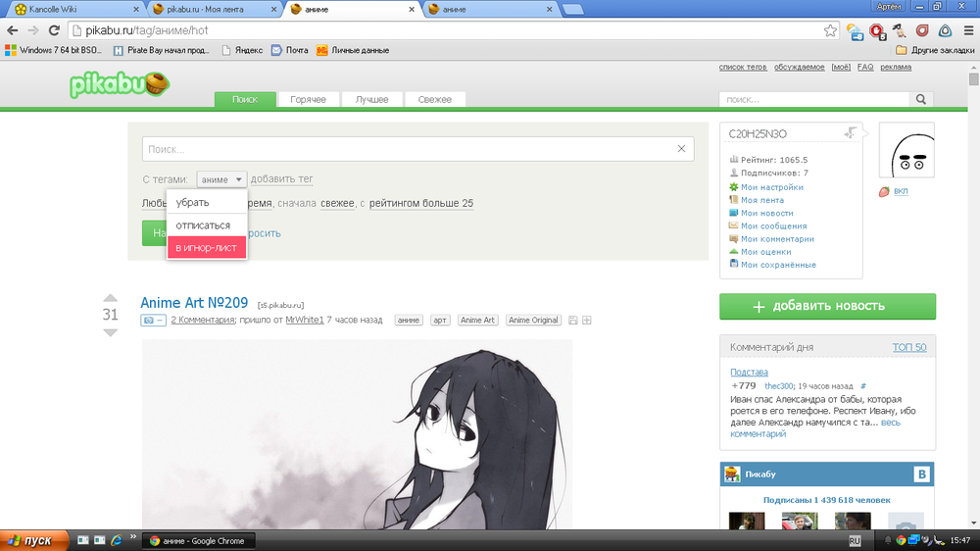Choose 'в игнор-лист' in the tag menu
Screen dimensions: 980x551
206,248
